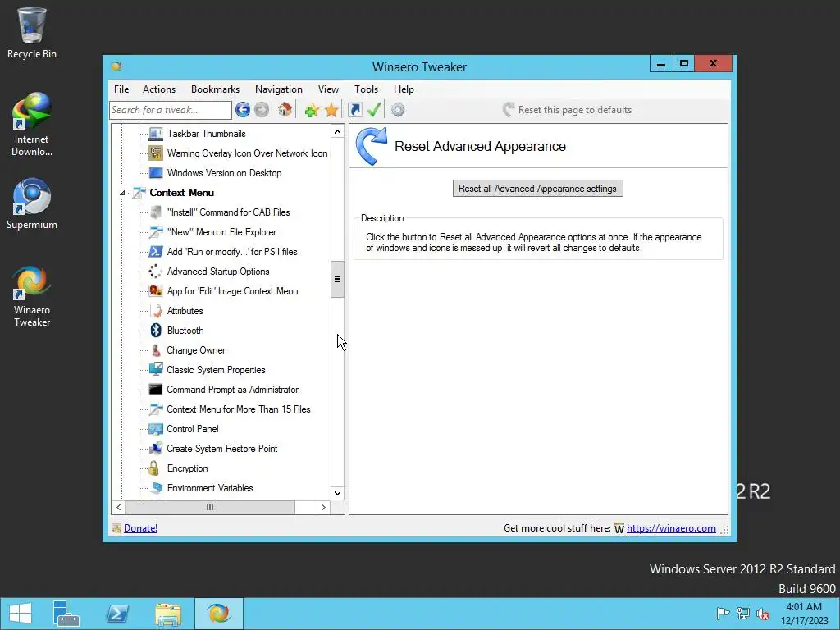This screenshot has width=840, height=630.
Task: Select App for 'Edit' Image Context Menu
Action: click(232, 291)
